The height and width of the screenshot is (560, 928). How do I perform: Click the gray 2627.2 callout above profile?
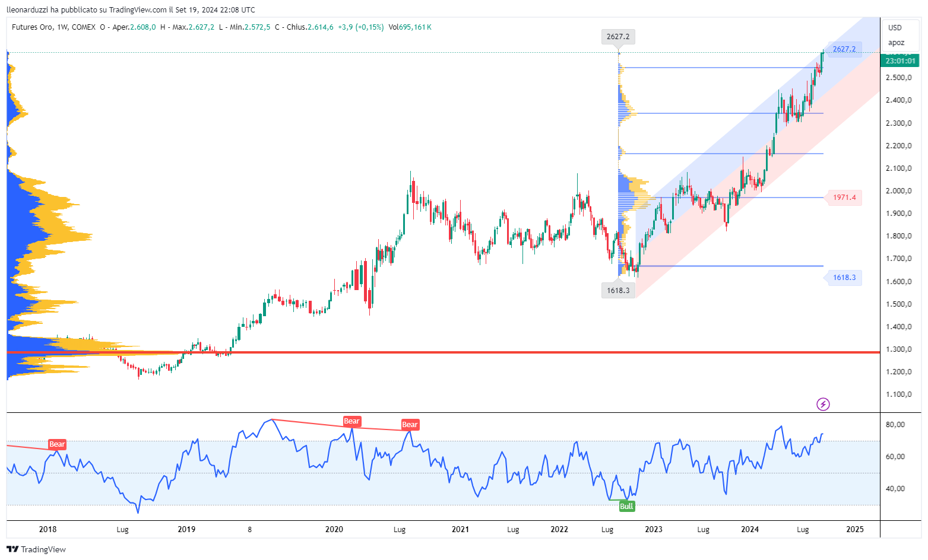618,37
